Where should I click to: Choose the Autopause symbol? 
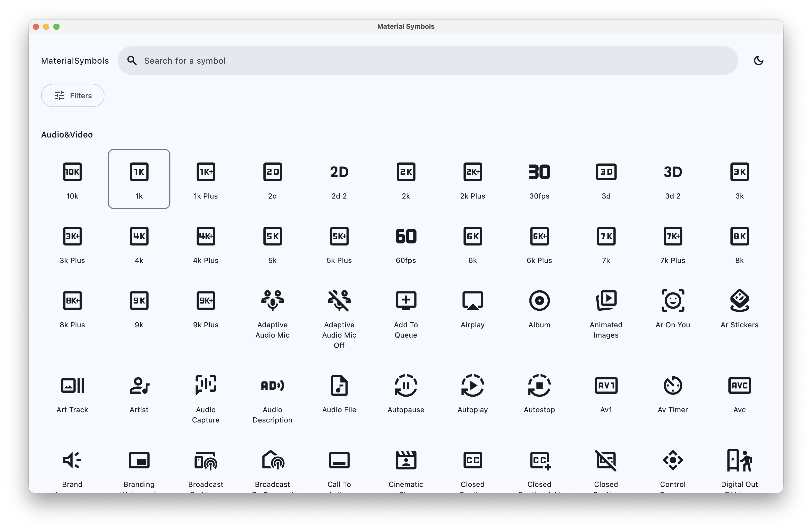click(406, 385)
